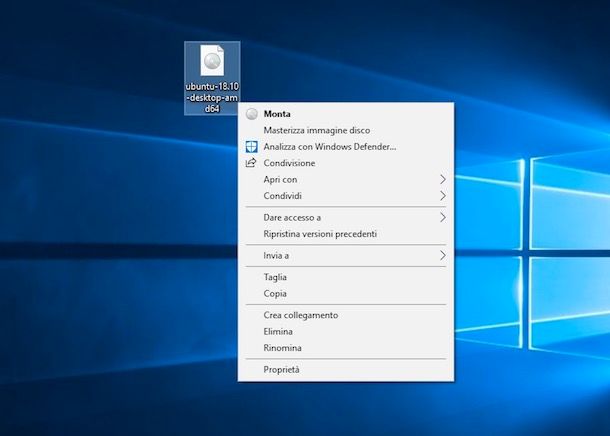Expand the Dare accesso a arrow
610x436 pixels.
443,217
